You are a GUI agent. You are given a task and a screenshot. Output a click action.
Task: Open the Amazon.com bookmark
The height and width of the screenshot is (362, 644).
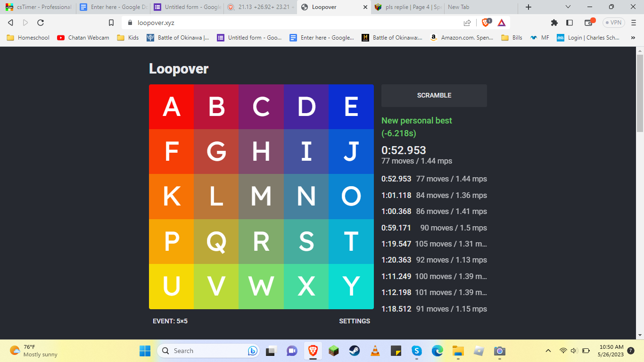(x=462, y=38)
